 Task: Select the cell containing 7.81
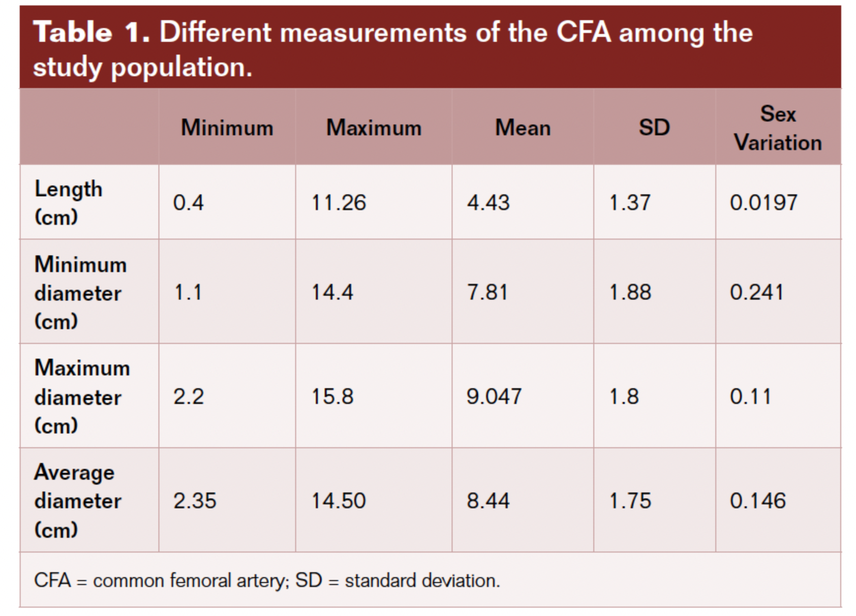[487, 292]
